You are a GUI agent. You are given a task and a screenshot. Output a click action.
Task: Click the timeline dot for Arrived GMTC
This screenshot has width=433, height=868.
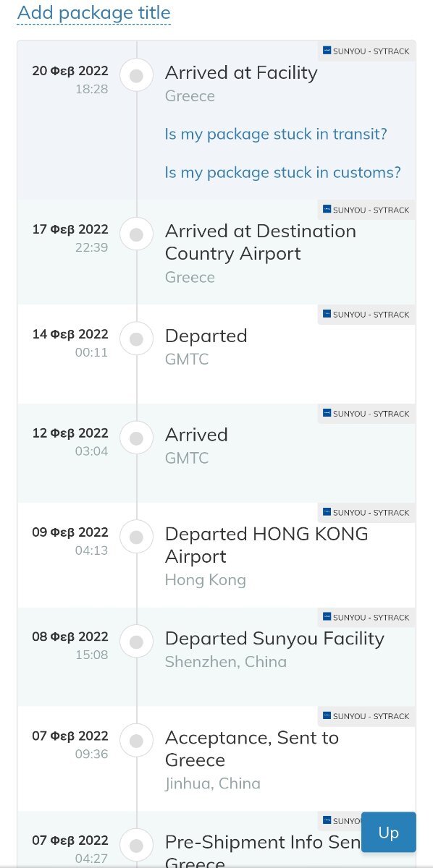click(x=136, y=438)
